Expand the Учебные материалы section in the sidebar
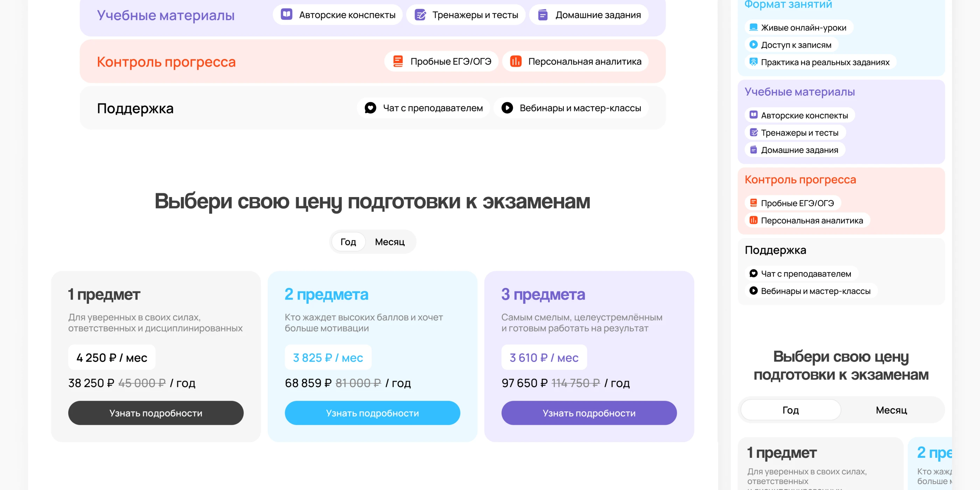Image resolution: width=980 pixels, height=490 pixels. (x=800, y=92)
